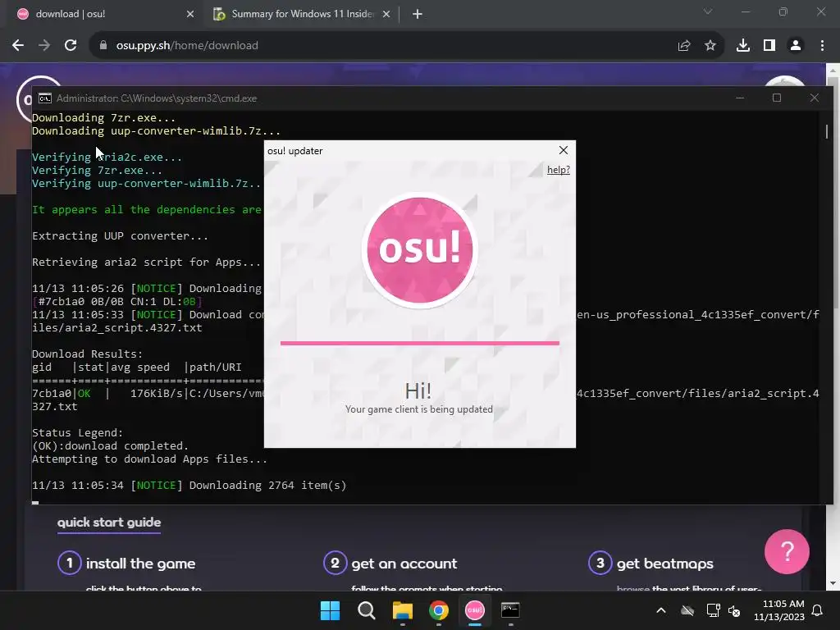The width and height of the screenshot is (840, 630).
Task: Open a new Chrome tab
Action: [418, 14]
